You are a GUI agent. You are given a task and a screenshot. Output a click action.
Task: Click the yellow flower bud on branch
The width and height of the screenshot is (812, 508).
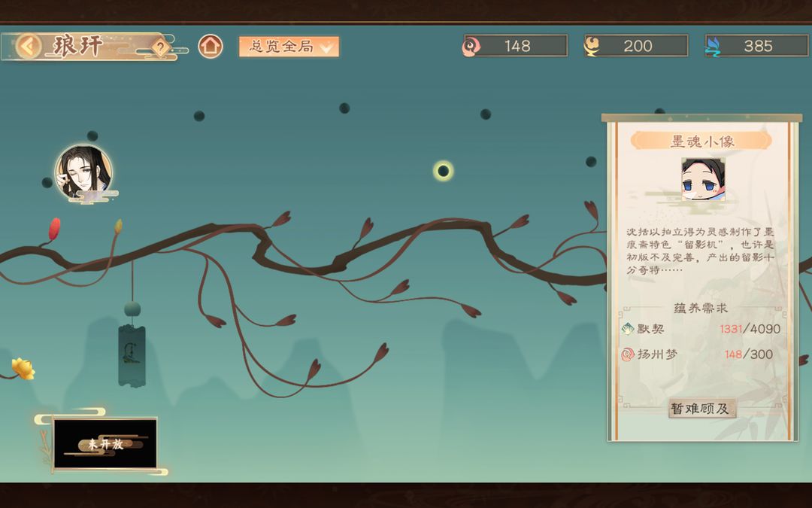(x=118, y=226)
